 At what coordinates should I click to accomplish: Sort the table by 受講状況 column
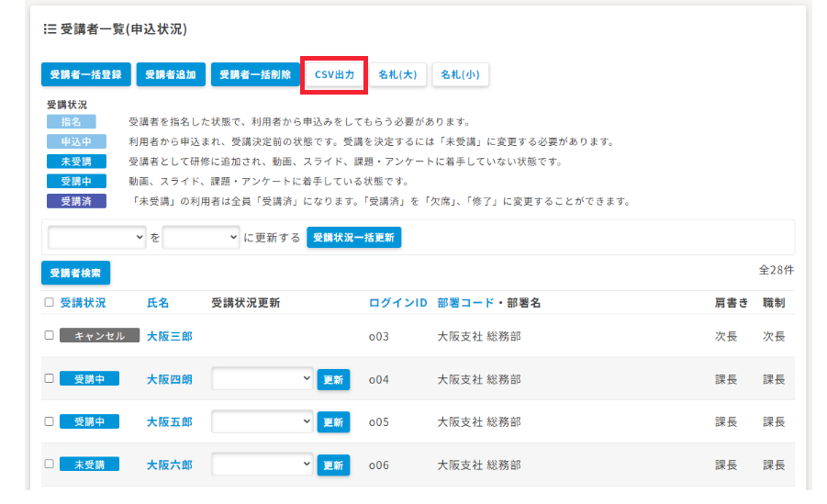83,303
